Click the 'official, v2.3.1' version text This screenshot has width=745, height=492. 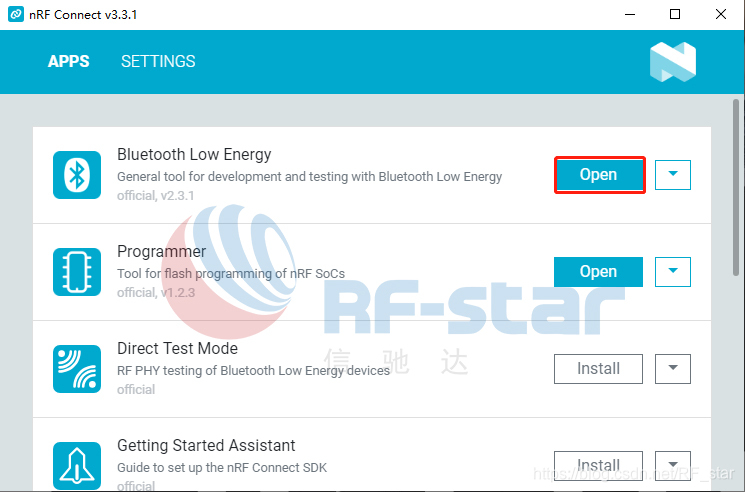pos(155,196)
